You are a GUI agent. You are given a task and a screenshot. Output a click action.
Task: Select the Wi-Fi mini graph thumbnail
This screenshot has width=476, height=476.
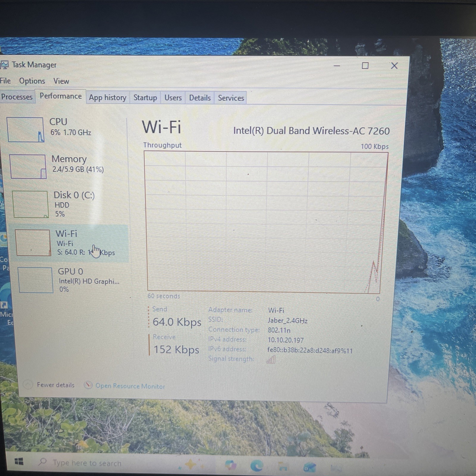pyautogui.click(x=33, y=243)
